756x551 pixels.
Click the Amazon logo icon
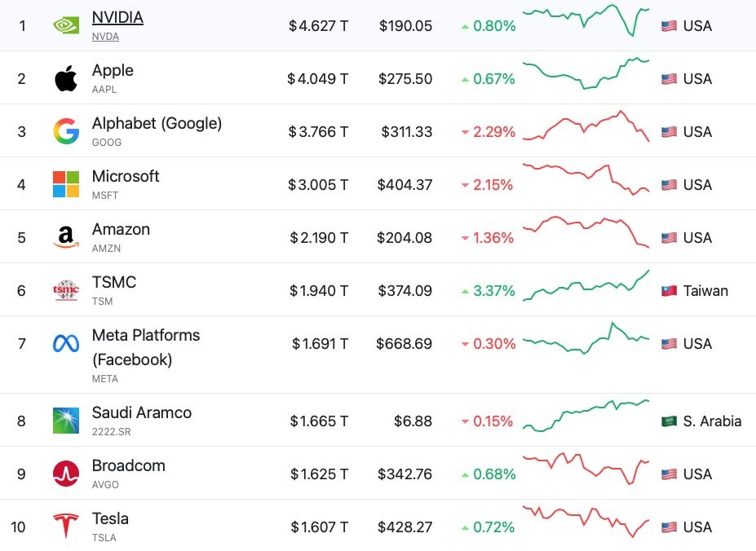66,237
